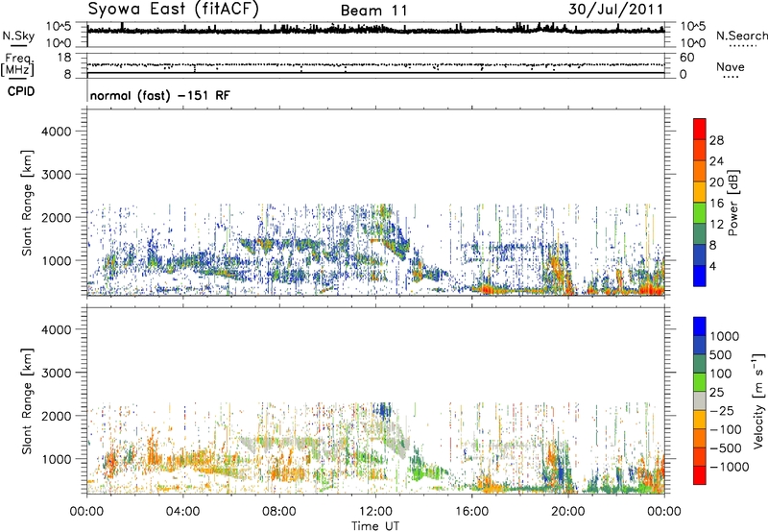Viewport: 768px width, 532px height.
Task: Click the "60" Nave axis tick
Action: tap(686, 58)
